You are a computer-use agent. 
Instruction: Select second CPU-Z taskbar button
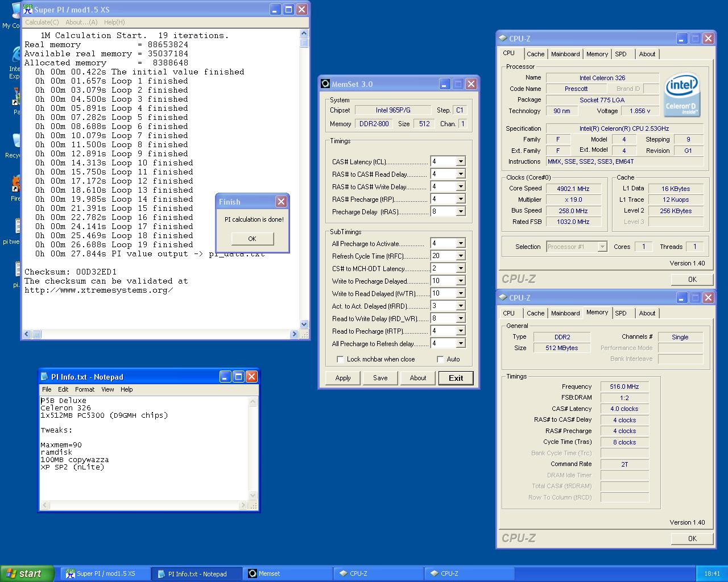(470, 573)
